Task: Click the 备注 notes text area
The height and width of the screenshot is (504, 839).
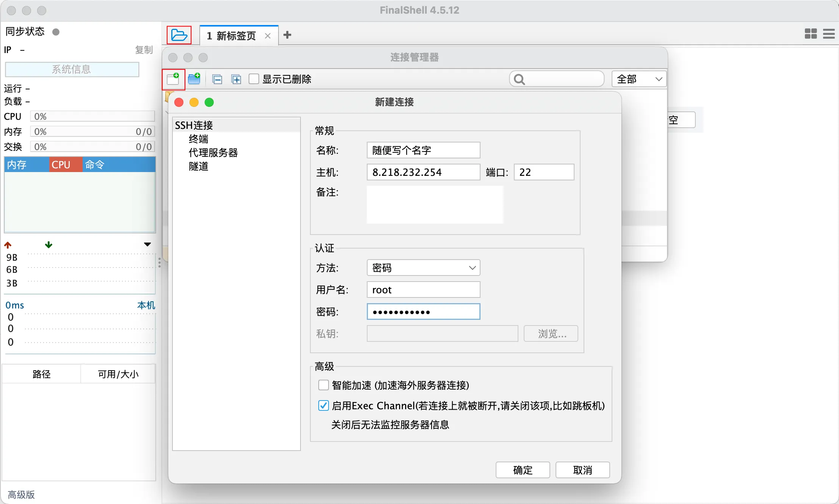Action: pos(435,205)
